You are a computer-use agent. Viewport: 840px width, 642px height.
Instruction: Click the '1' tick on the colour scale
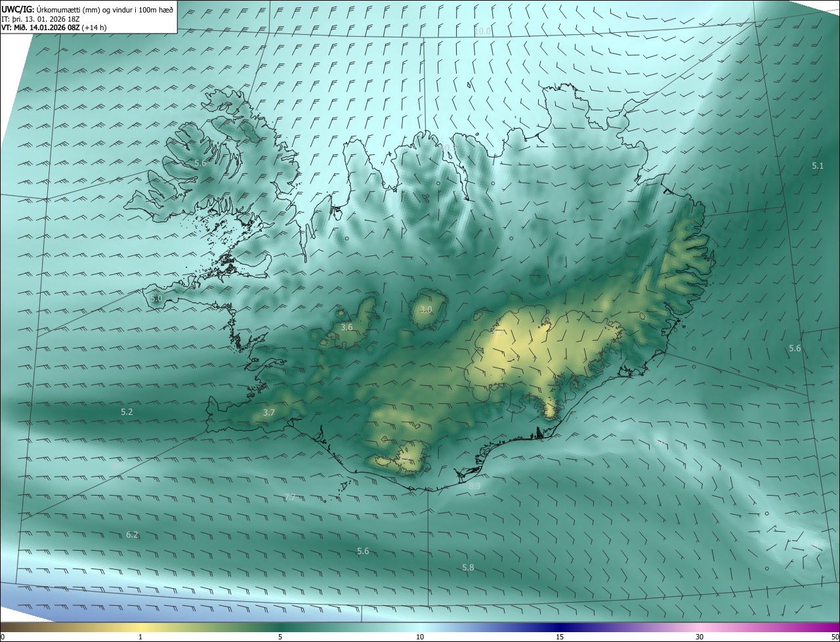(140, 637)
